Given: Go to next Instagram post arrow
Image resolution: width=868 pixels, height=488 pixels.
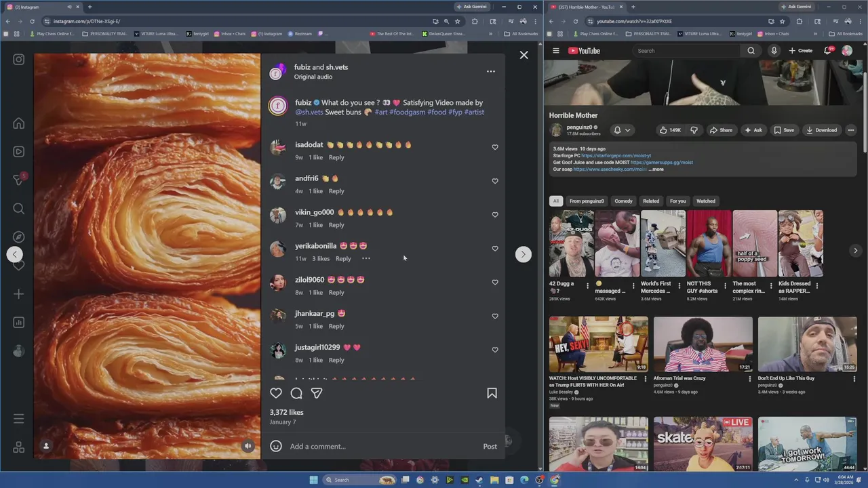Looking at the screenshot, I should (x=523, y=254).
